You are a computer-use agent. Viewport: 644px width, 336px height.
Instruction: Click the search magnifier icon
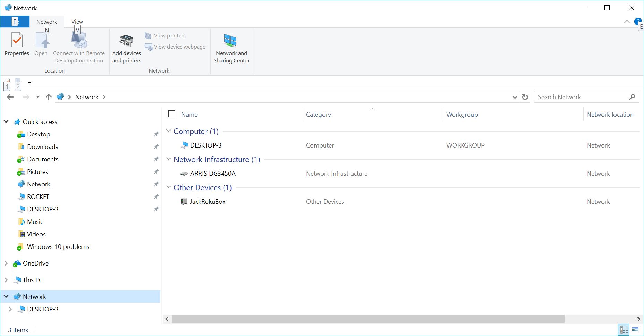tap(632, 97)
